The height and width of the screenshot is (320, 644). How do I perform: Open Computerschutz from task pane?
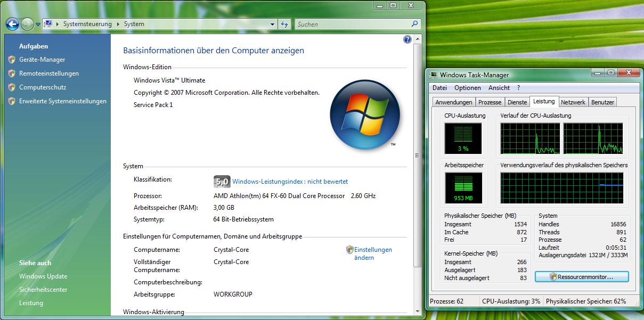pos(43,87)
